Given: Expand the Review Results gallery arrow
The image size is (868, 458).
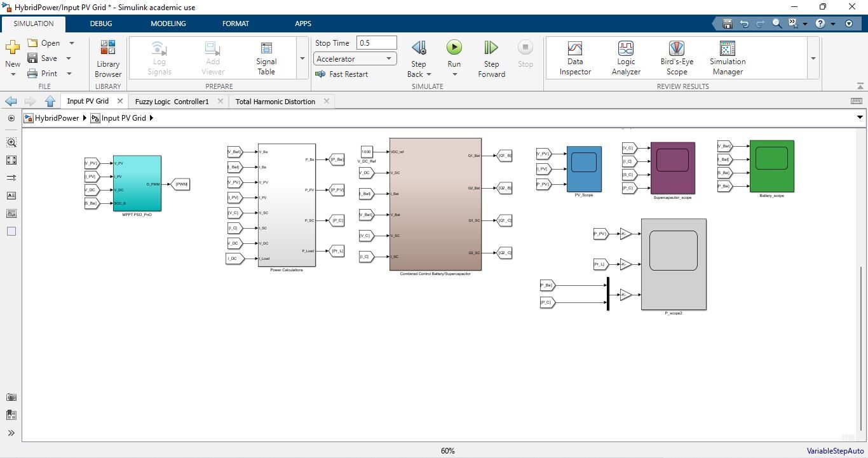Looking at the screenshot, I should (813, 58).
